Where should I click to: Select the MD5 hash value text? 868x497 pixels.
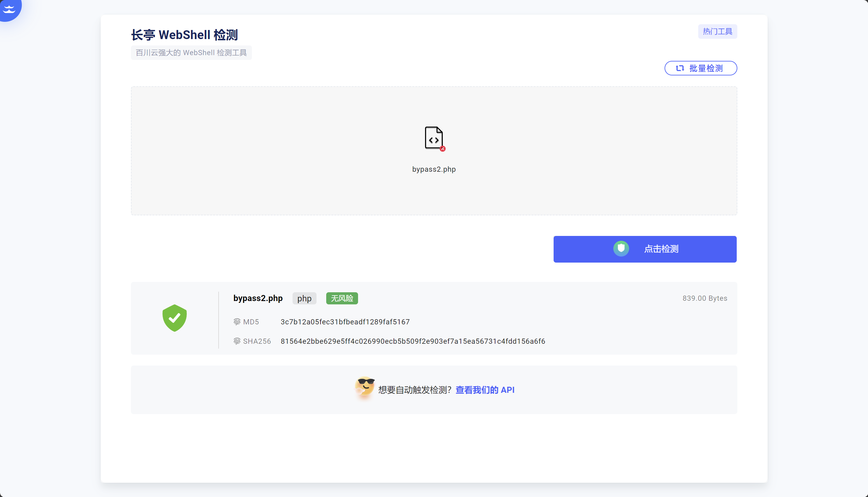345,322
